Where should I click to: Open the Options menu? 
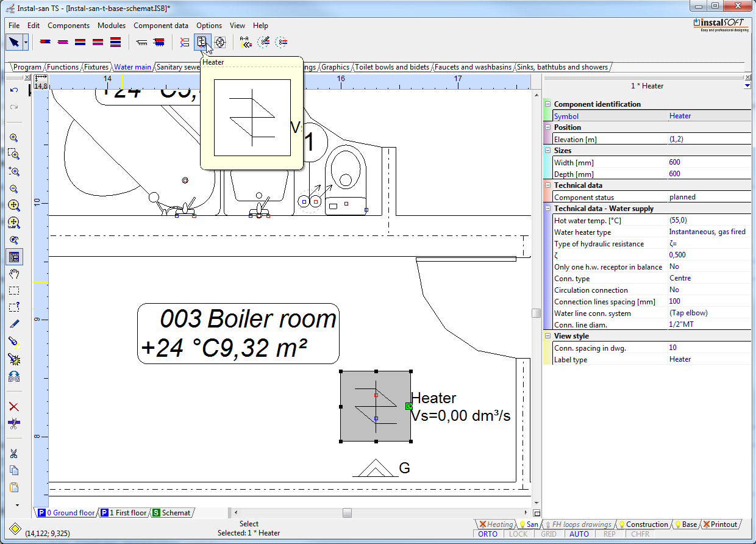point(209,26)
